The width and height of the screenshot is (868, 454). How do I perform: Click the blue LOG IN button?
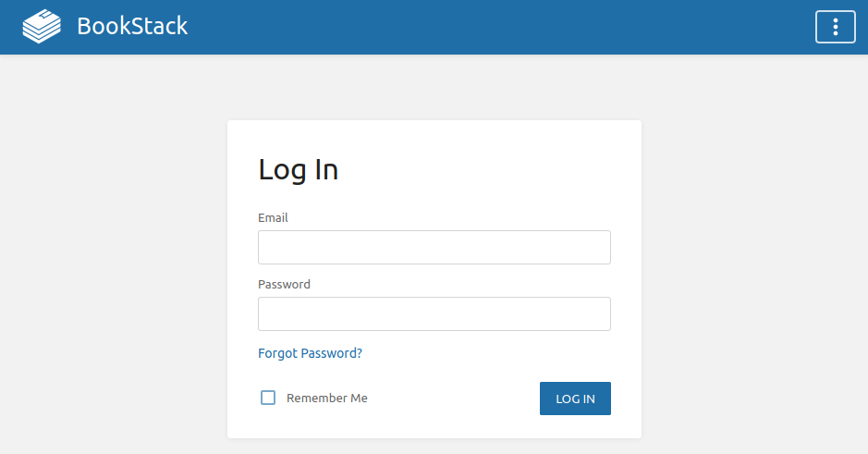click(575, 399)
